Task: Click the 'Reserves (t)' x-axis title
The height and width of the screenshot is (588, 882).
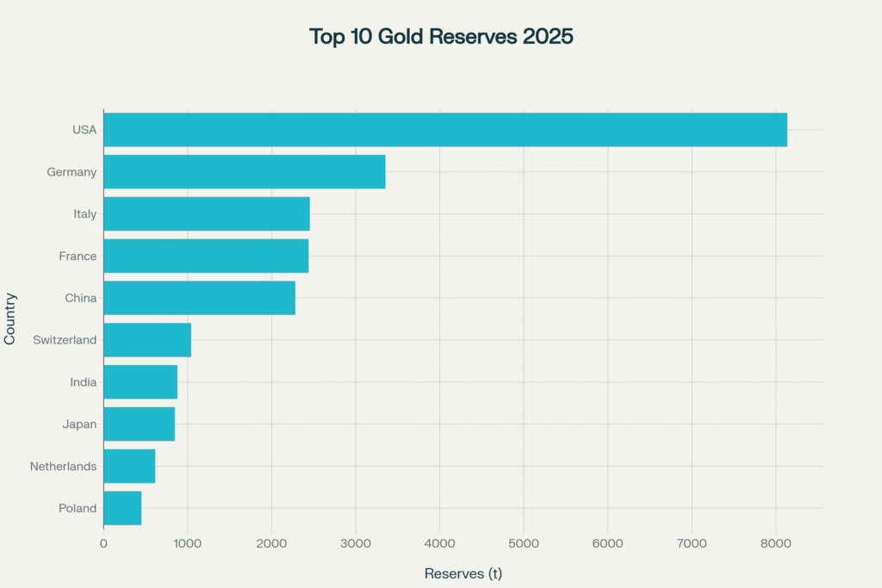Action: point(463,573)
